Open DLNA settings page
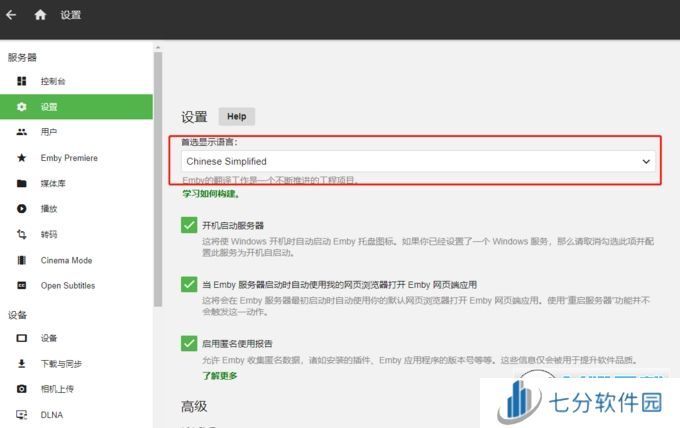Image resolution: width=680 pixels, height=428 pixels. coord(76,415)
